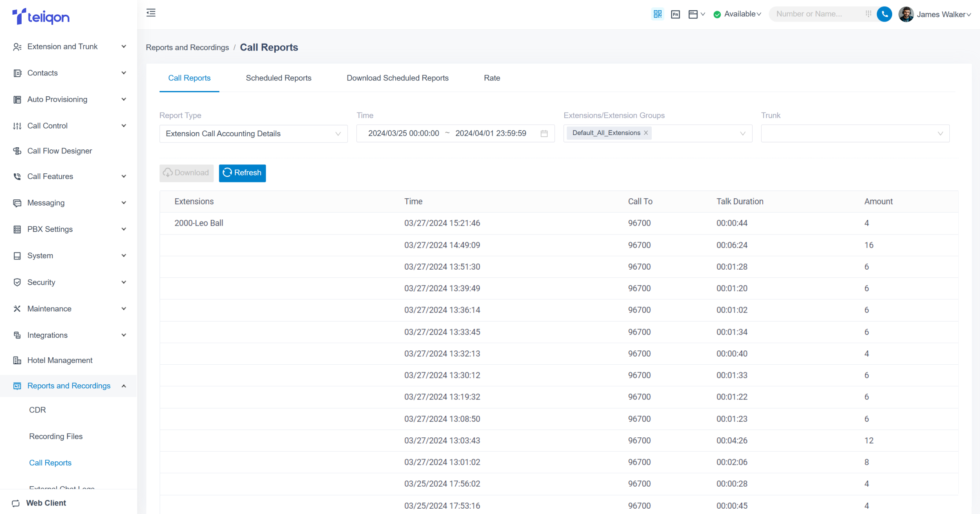This screenshot has height=514, width=980.
Task: Switch to the Scheduled Reports tab
Action: click(x=278, y=78)
